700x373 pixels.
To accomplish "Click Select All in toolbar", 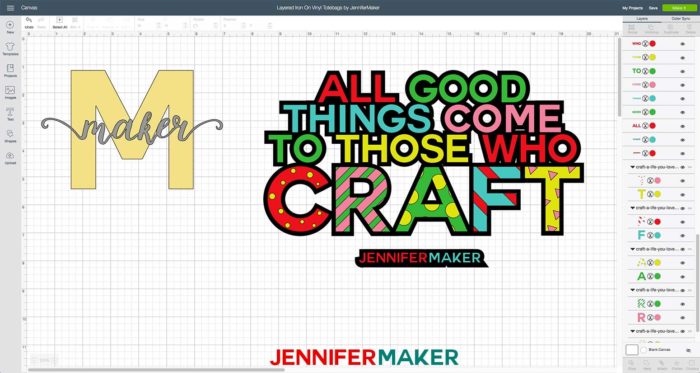I will (x=59, y=23).
